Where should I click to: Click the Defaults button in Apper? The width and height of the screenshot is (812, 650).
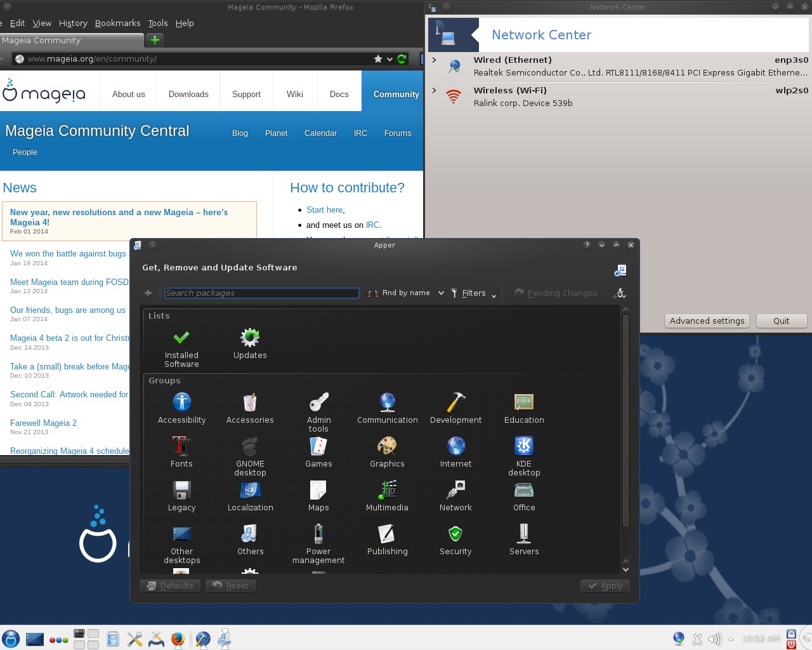tap(170, 585)
